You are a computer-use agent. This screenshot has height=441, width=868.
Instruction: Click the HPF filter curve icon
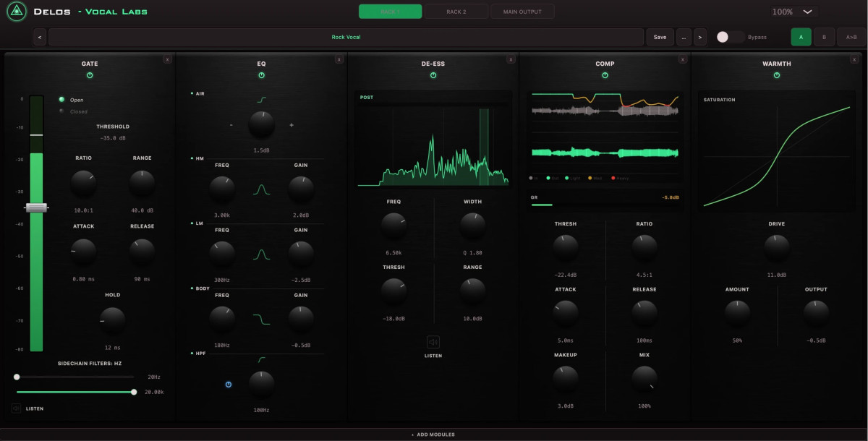point(261,360)
